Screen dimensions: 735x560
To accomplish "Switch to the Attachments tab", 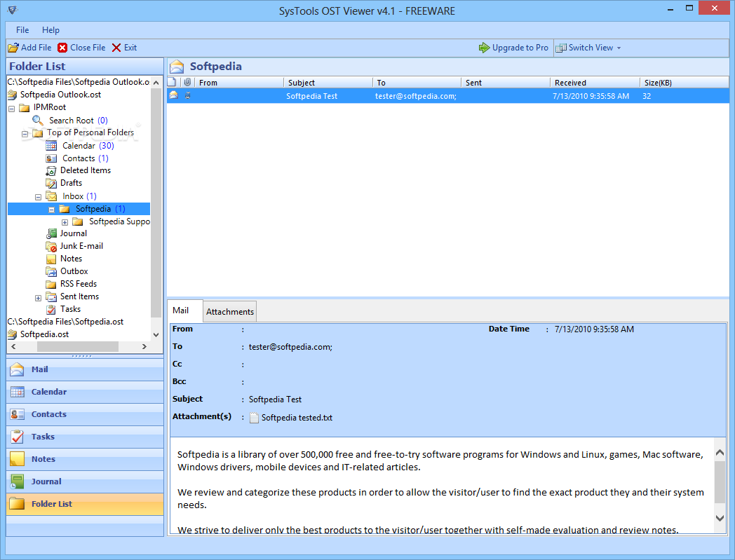I will [230, 312].
